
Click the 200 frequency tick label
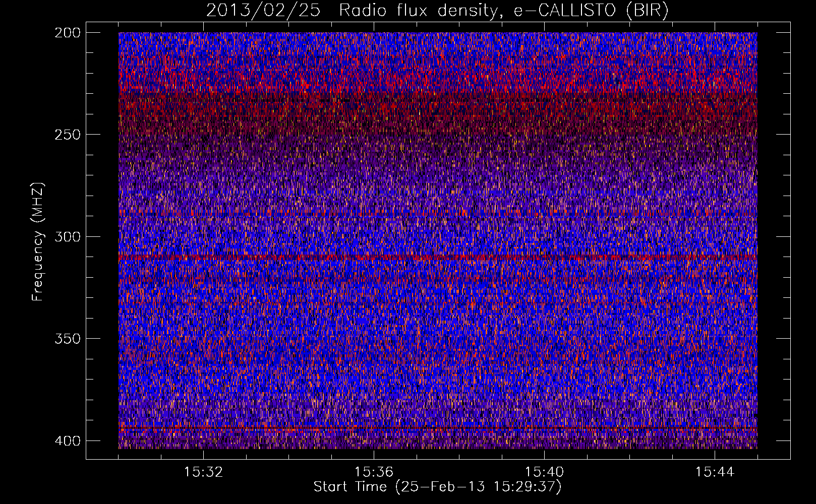tap(67, 33)
